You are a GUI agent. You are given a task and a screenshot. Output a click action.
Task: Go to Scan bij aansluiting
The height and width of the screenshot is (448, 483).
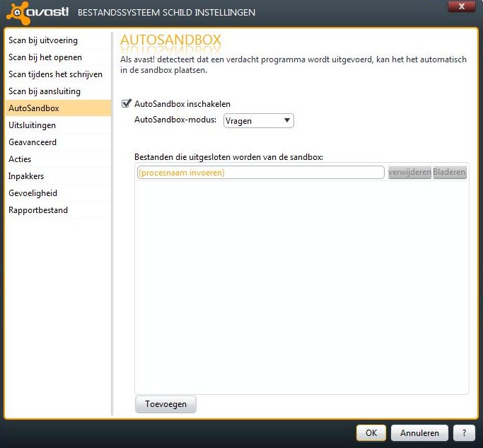point(58,91)
